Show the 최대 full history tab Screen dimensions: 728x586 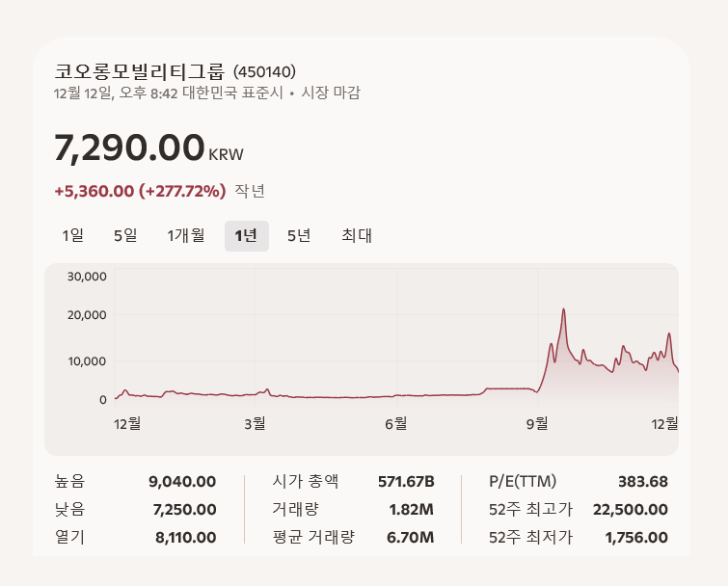tap(357, 236)
